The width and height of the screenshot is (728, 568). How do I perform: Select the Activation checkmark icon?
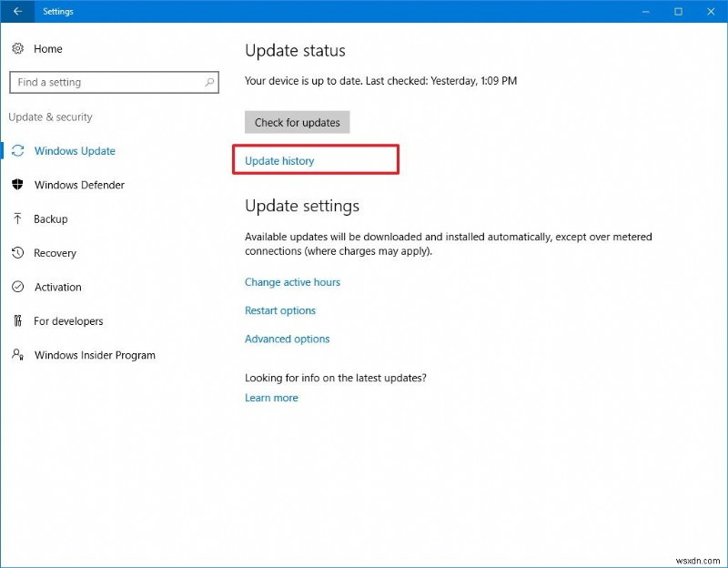click(18, 287)
